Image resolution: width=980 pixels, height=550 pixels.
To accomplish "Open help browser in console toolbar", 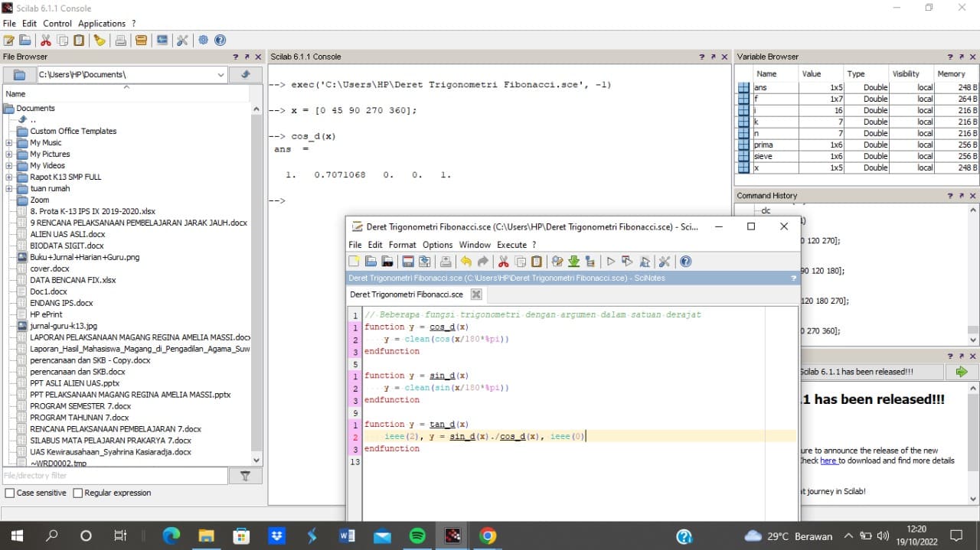I will tap(220, 41).
